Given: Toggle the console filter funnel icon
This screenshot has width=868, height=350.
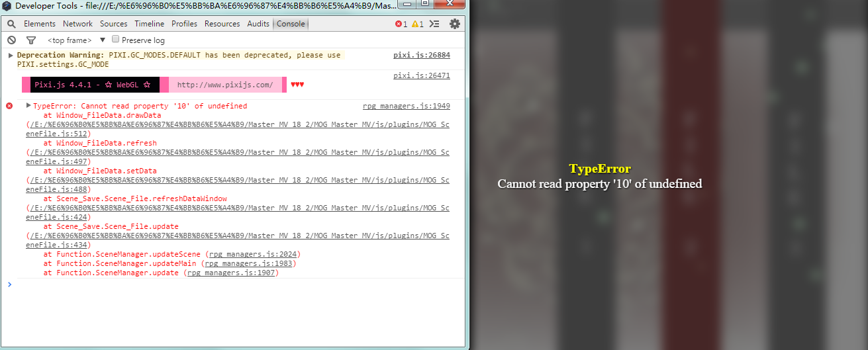Looking at the screenshot, I should (x=30, y=40).
